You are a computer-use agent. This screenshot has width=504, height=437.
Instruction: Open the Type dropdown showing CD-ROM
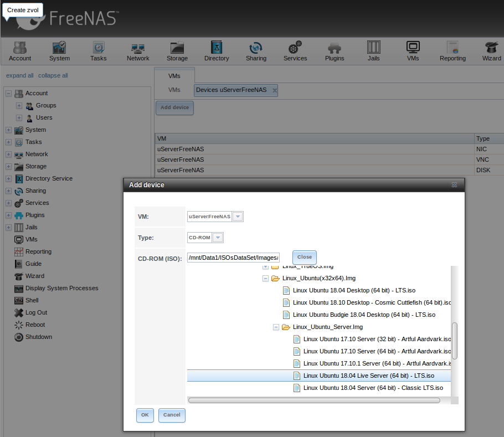[218, 238]
